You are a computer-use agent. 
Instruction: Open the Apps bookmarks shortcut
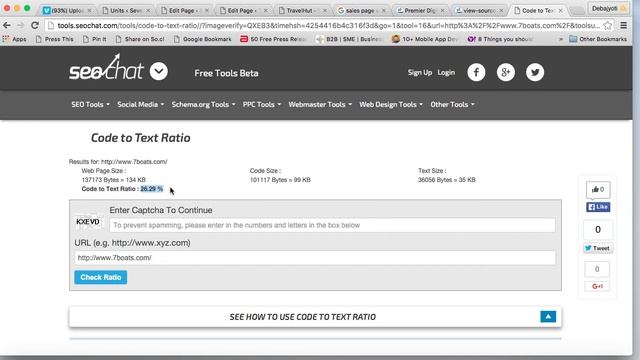point(15,39)
